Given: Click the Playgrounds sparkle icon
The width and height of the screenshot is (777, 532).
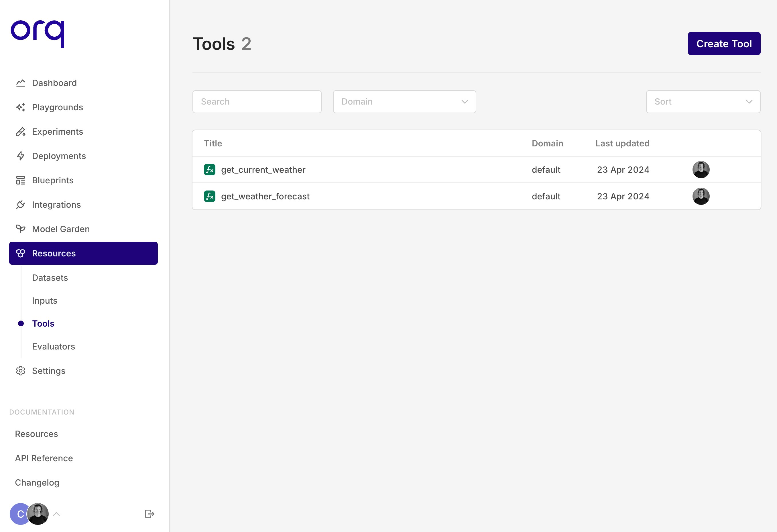Looking at the screenshot, I should click(21, 107).
